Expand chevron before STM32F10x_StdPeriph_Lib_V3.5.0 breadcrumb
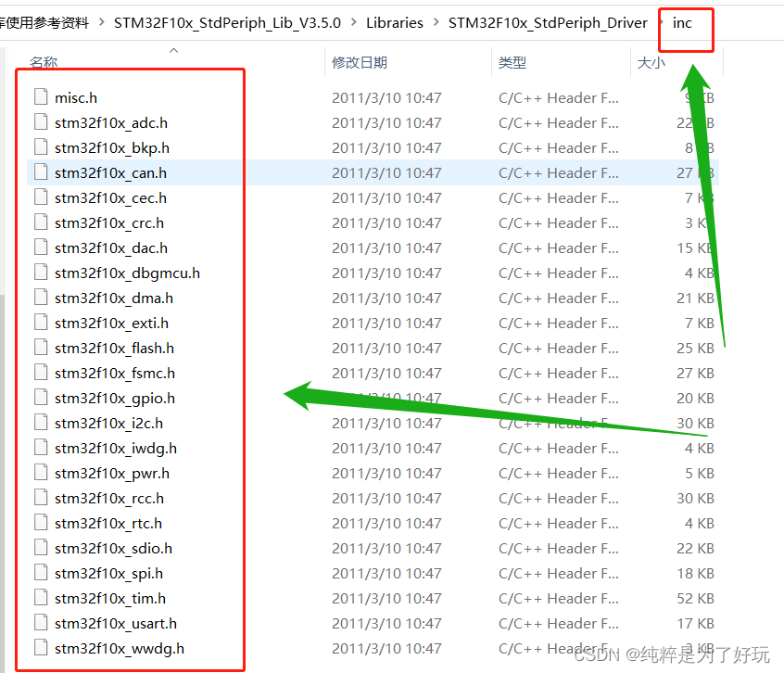Screen dimensions: 784x673 [102, 22]
